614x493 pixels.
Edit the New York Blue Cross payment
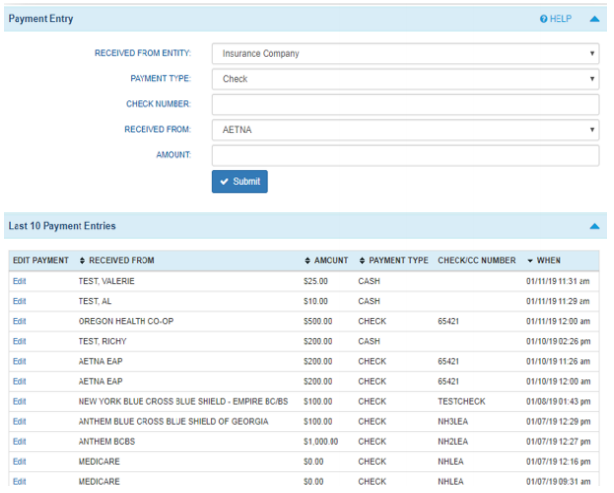click(x=20, y=402)
